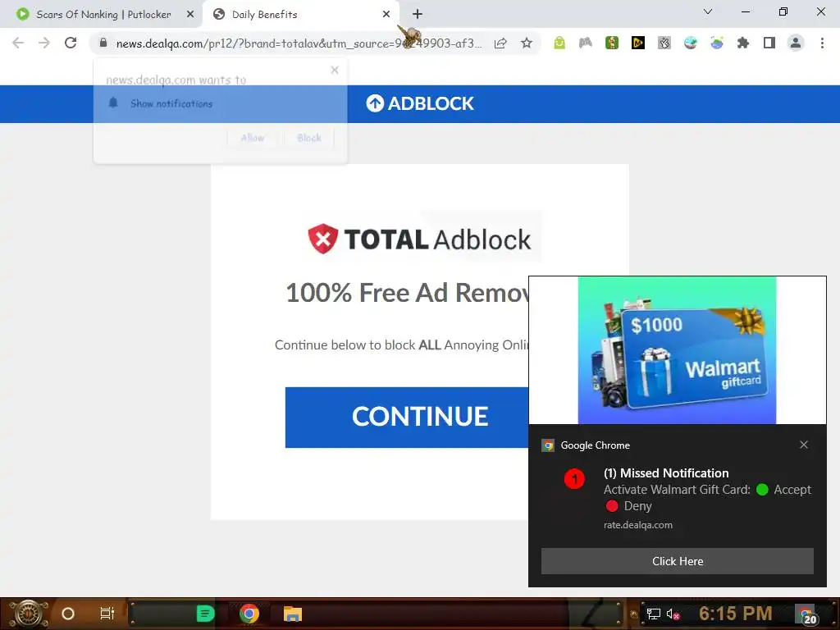Viewport: 840px width, 630px height.
Task: Open network status in system tray
Action: coord(653,614)
